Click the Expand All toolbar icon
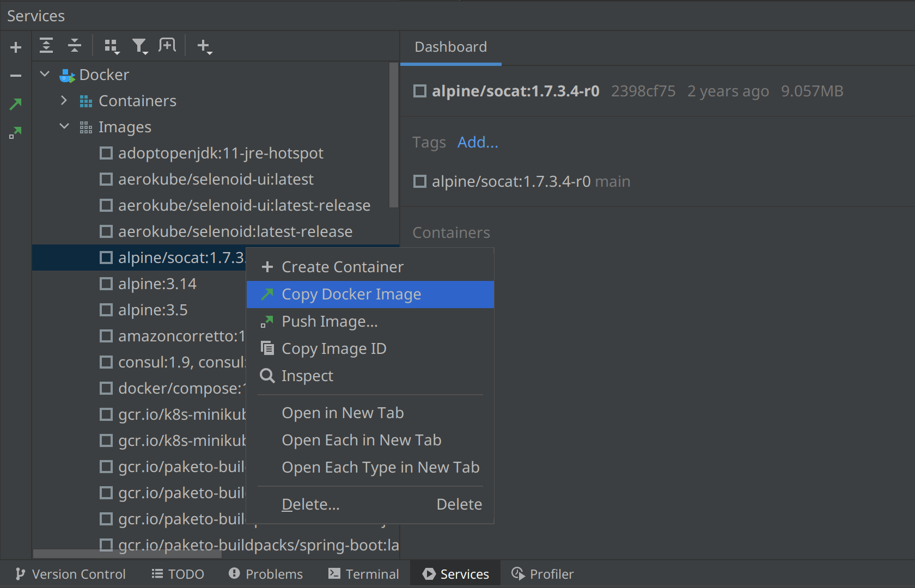Image resolution: width=915 pixels, height=588 pixels. coord(46,46)
